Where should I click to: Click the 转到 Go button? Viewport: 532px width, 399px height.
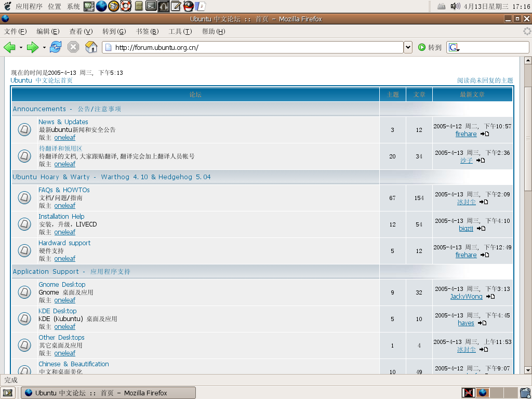pyautogui.click(x=430, y=47)
